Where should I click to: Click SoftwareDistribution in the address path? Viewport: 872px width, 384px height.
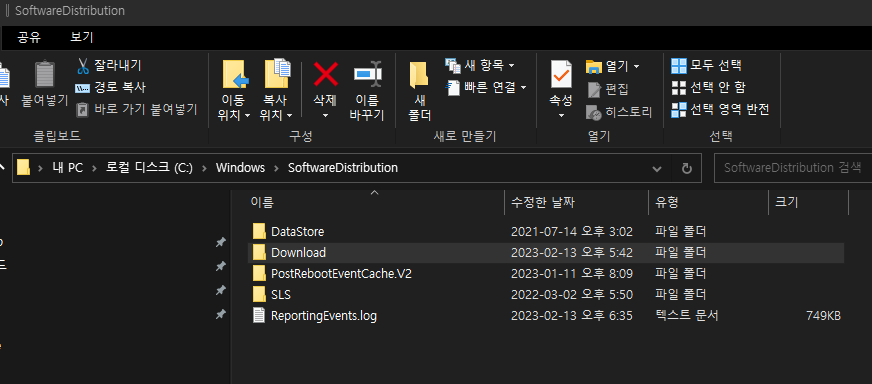[343, 168]
